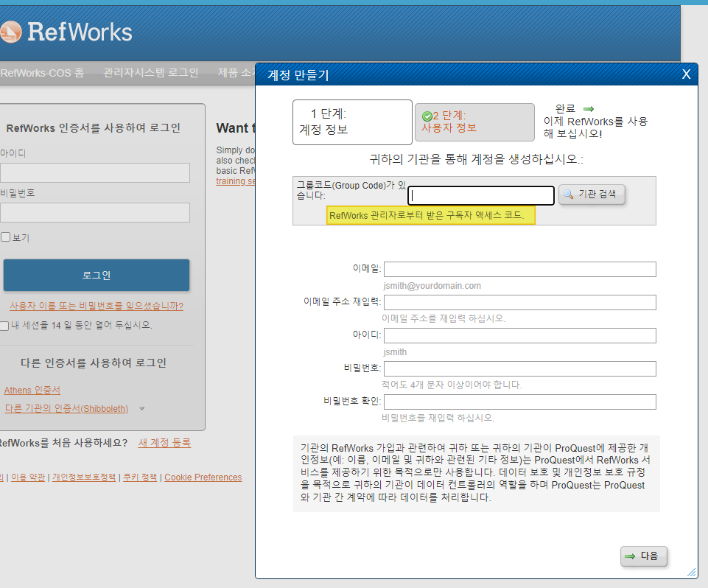Select the 2 단계 사용자 정보 step tab
Screen dimensions: 708x588
(x=474, y=122)
